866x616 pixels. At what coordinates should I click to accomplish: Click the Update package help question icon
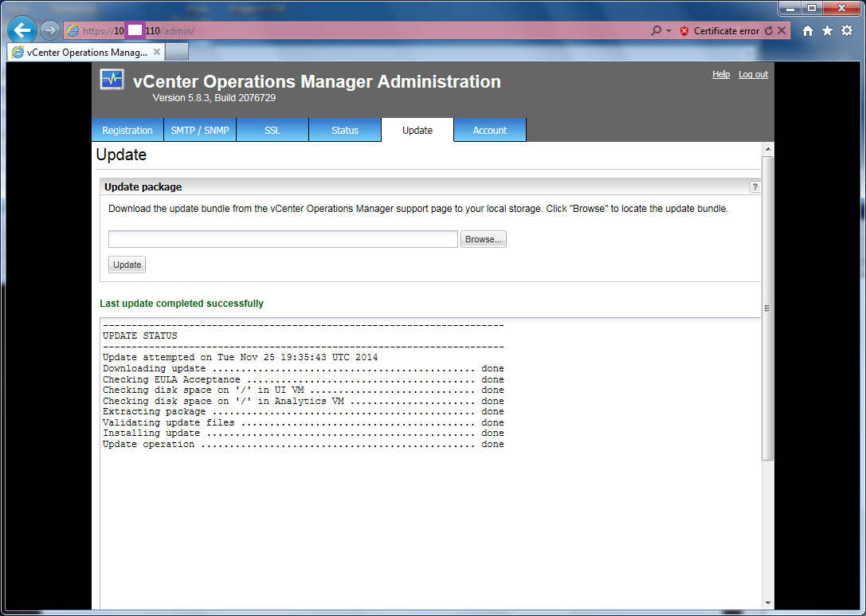tap(754, 187)
